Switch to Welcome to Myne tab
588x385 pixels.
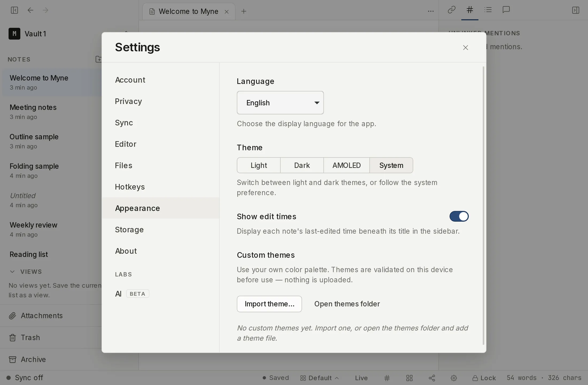pyautogui.click(x=188, y=11)
